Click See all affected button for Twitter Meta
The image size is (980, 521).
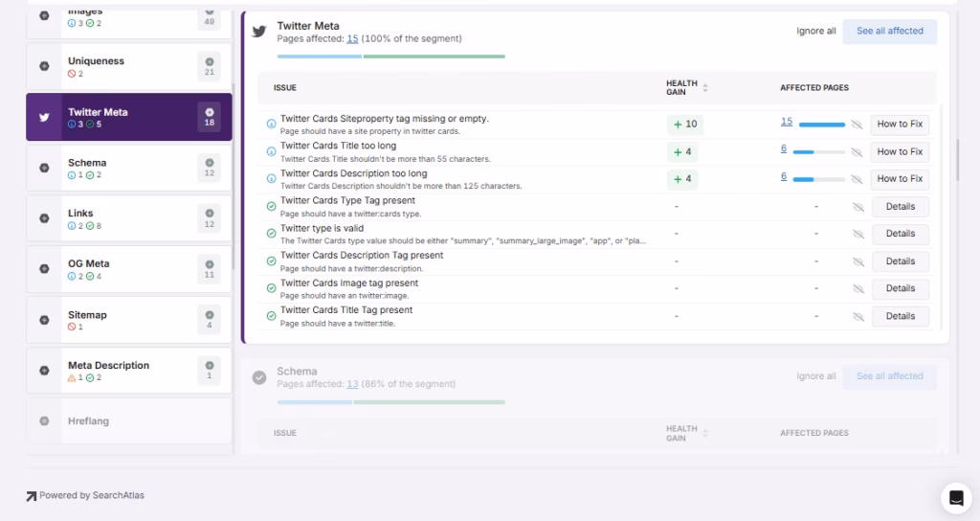pos(889,32)
